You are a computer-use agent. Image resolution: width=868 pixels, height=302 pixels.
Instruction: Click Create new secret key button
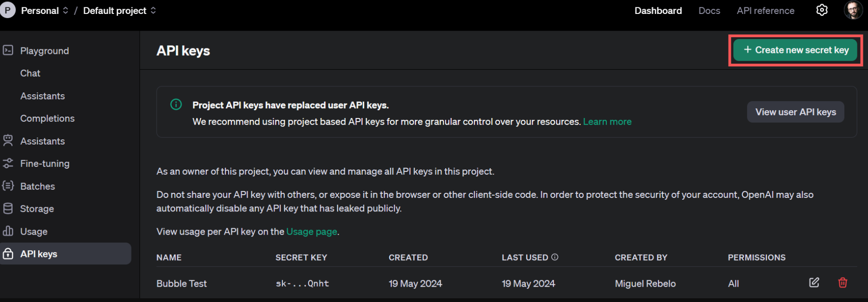click(796, 50)
